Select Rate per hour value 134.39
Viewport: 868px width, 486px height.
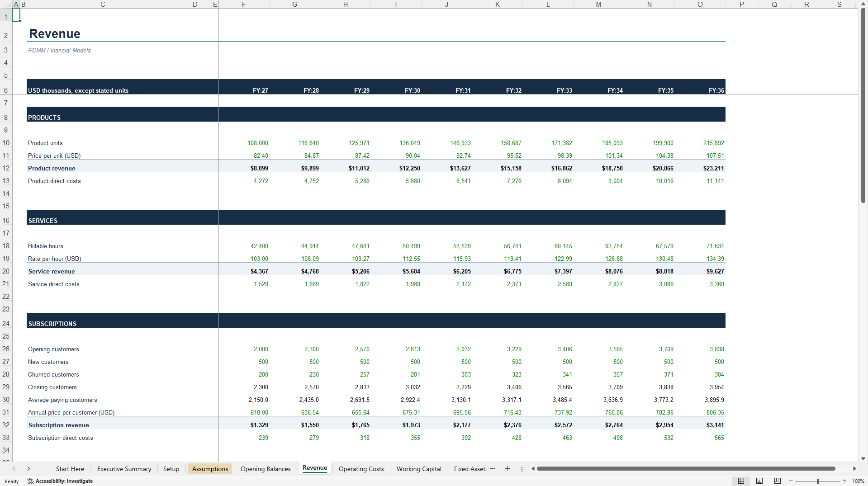click(x=715, y=259)
